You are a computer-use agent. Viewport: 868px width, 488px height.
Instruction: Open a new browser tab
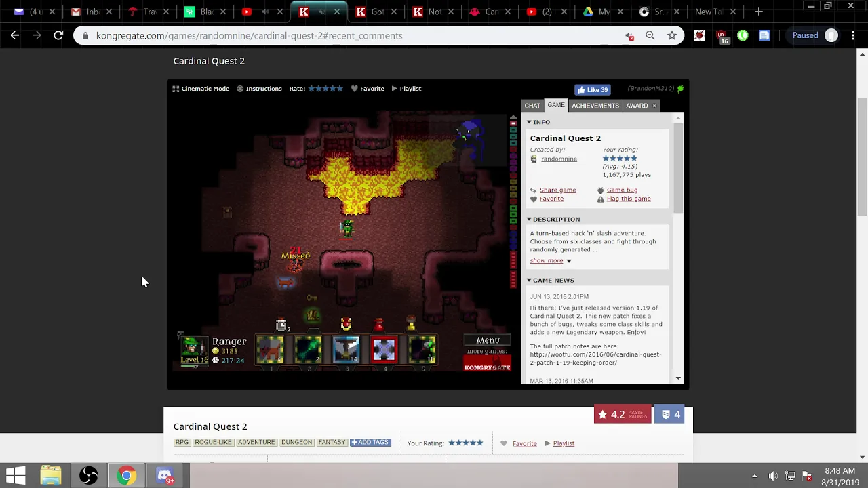(x=759, y=12)
